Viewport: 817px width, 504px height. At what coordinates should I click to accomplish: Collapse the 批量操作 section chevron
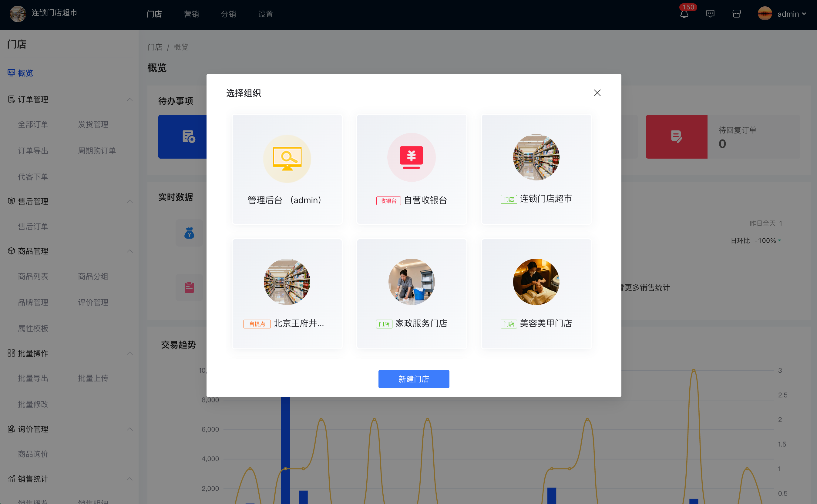130,353
